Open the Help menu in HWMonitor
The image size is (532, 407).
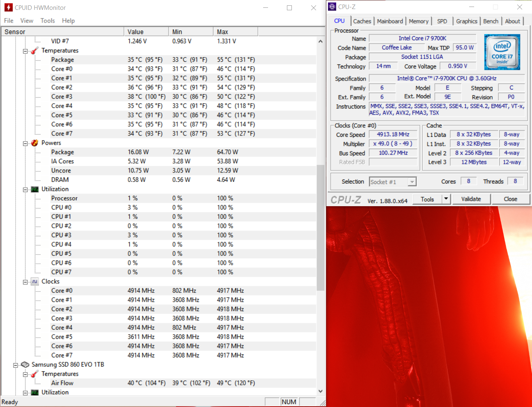tap(68, 21)
